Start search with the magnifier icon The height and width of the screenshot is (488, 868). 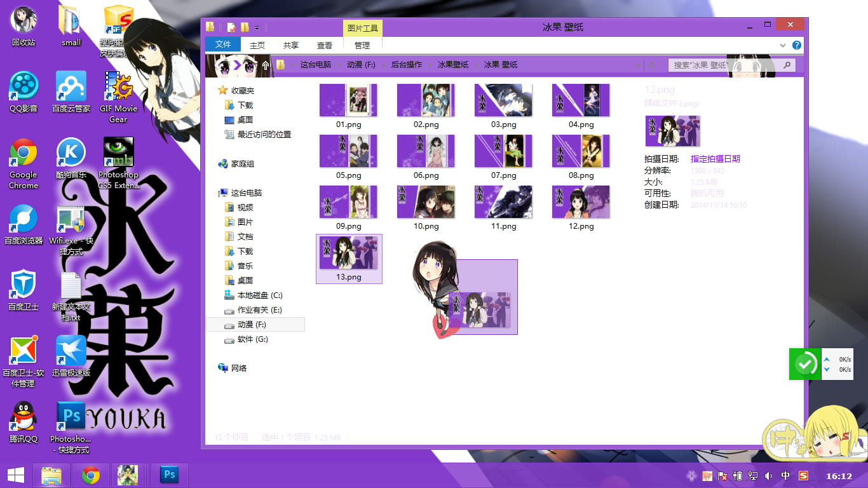[x=787, y=65]
